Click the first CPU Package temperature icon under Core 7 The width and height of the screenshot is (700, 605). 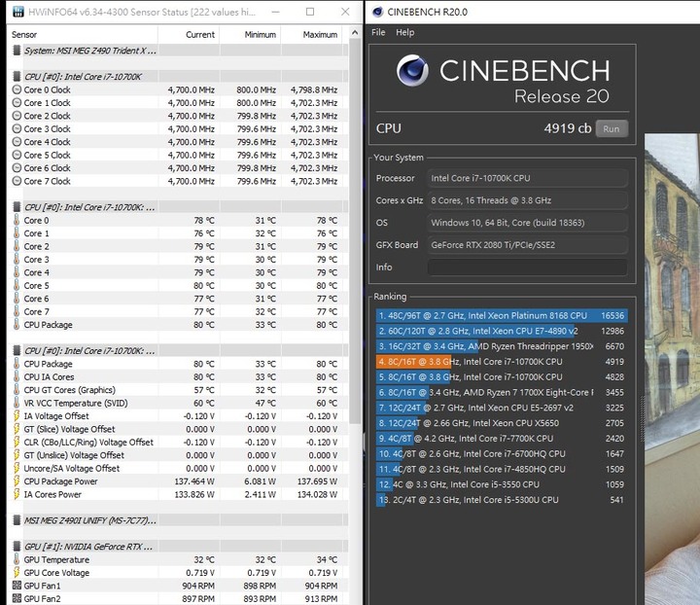coord(17,325)
